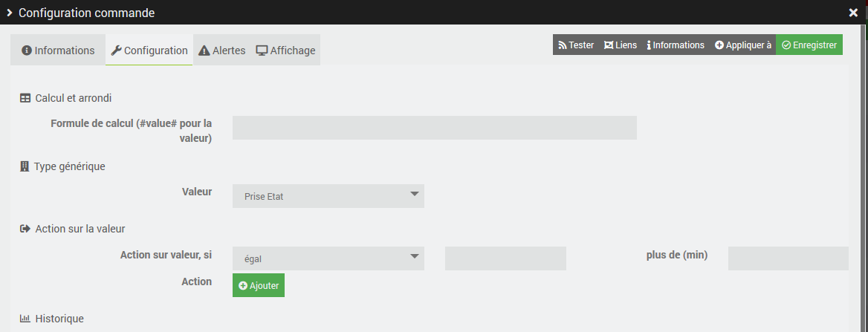
Task: Click the Informations toolbar button
Action: coord(676,45)
